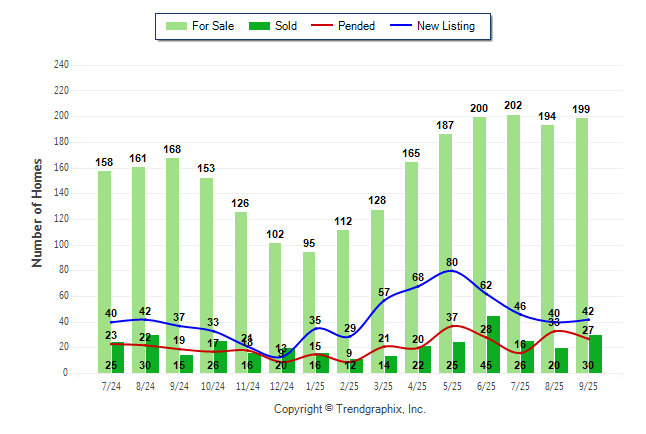This screenshot has width=646, height=434.
Task: Toggle the For Sale legend label
Action: point(211,26)
